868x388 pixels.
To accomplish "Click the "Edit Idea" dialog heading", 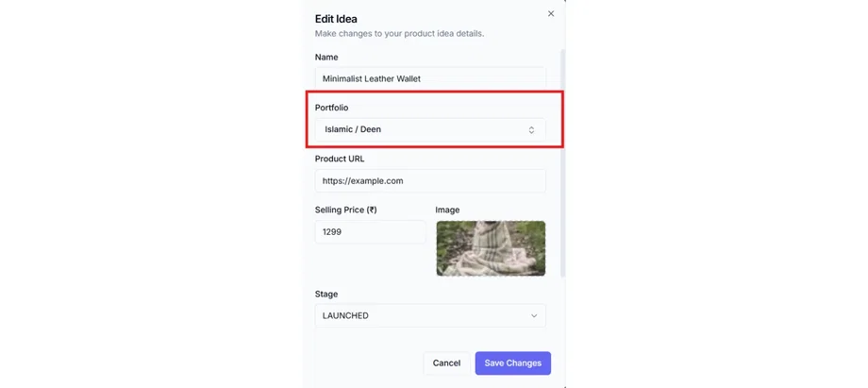I will (x=336, y=19).
